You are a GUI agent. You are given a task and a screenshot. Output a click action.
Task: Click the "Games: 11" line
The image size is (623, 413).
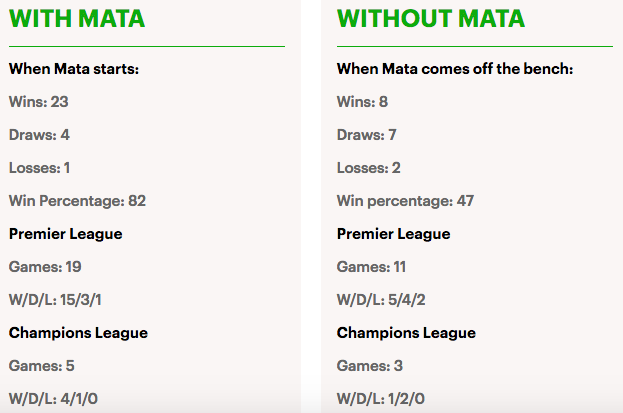(x=372, y=267)
